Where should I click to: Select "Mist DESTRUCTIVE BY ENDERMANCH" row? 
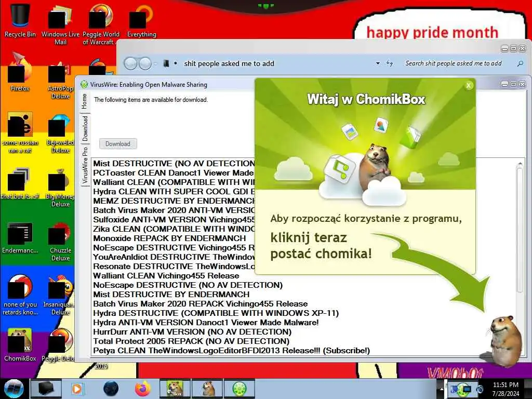171,294
